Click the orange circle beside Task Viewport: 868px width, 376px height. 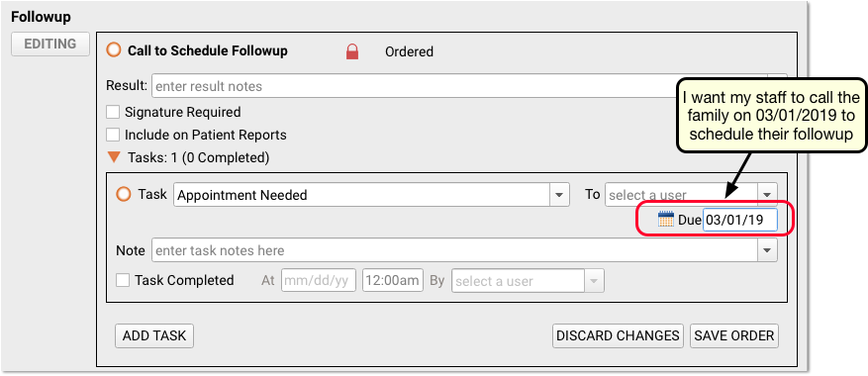pyautogui.click(x=124, y=194)
